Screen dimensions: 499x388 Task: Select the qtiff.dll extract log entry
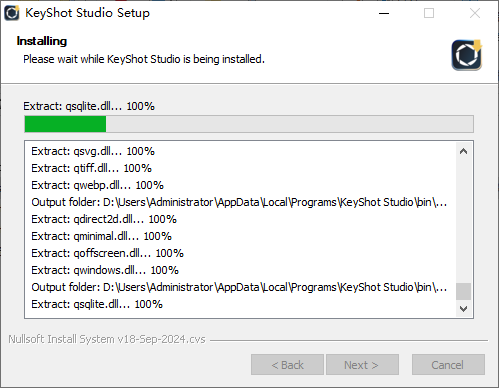91,168
